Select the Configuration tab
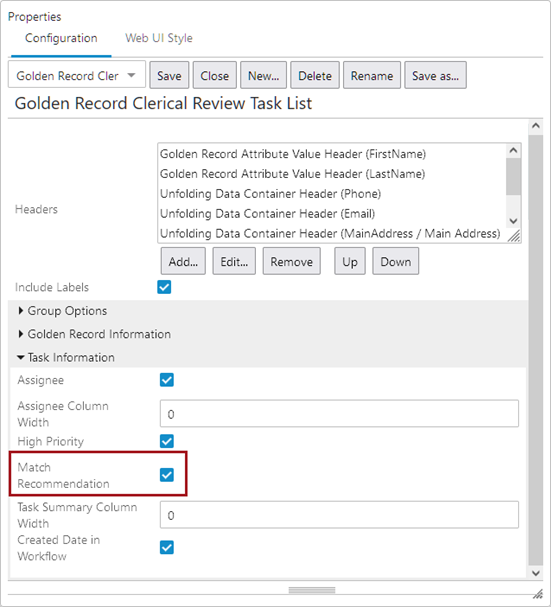Viewport: 551px width, 607px height. pos(61,38)
